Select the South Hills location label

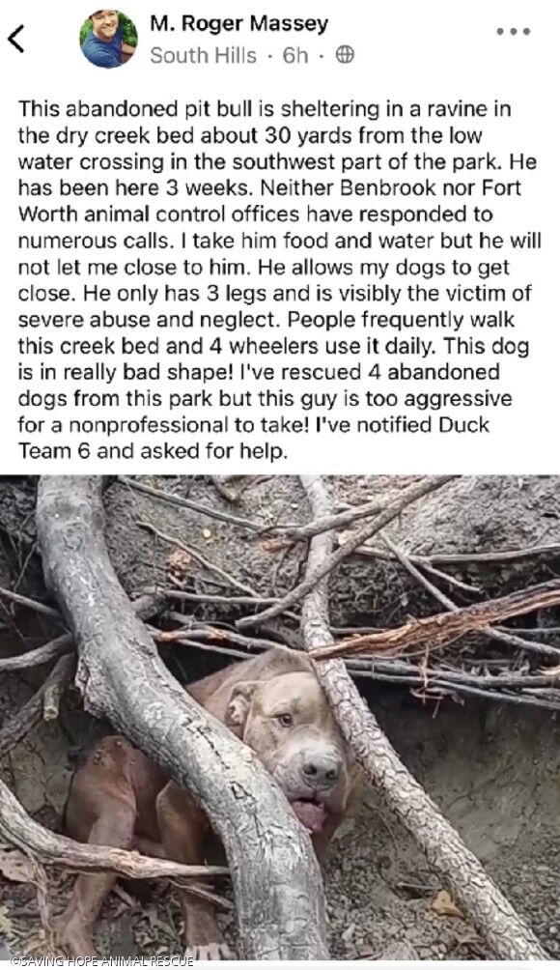tap(203, 55)
